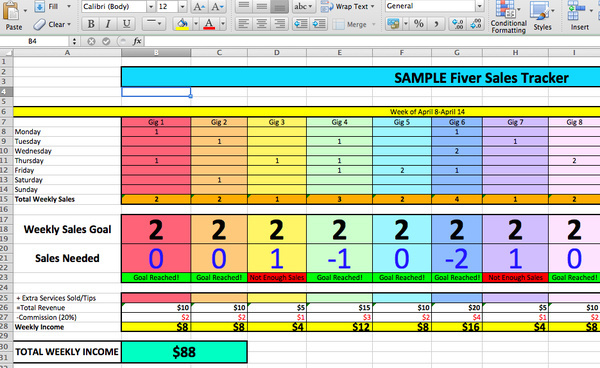Click the Select All corner triangle
The width and height of the screenshot is (600, 368).
point(7,53)
